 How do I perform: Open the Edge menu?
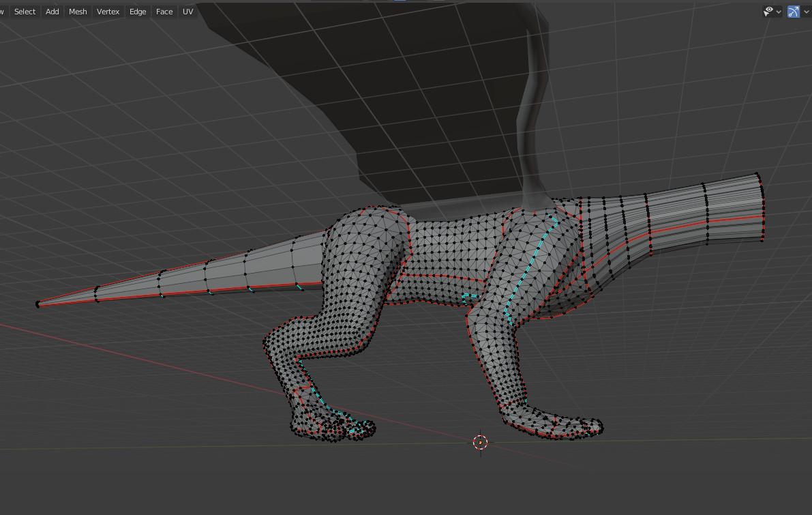138,12
